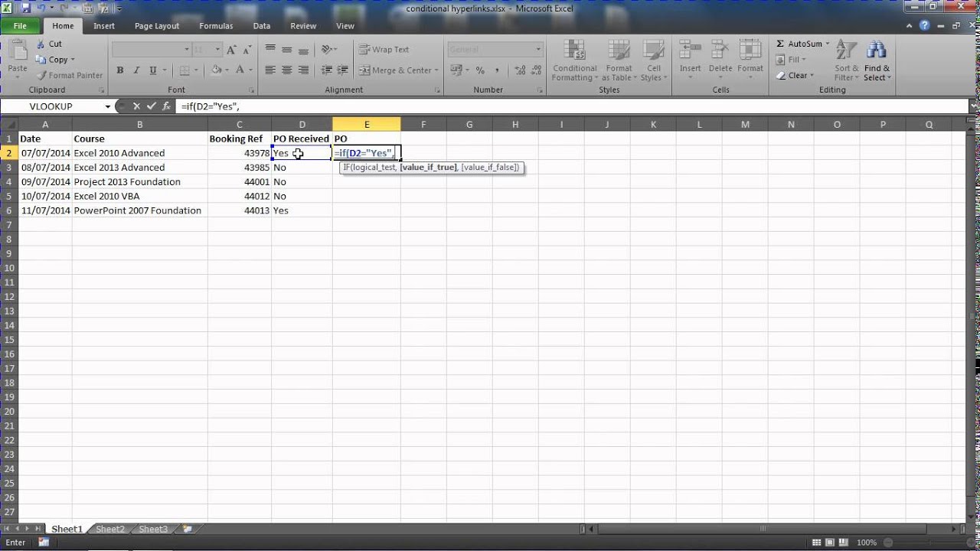The height and width of the screenshot is (551, 980).
Task: Open the font name dropdown
Action: [x=187, y=50]
